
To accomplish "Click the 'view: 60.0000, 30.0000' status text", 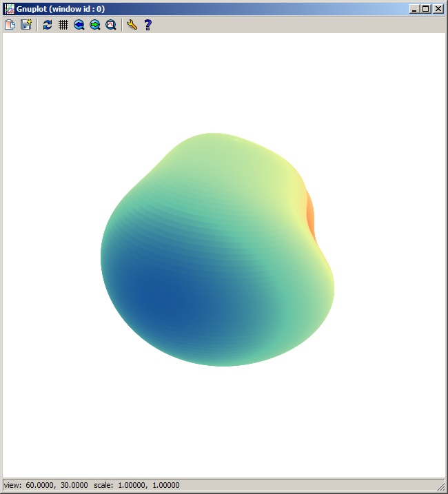I will pos(45,485).
